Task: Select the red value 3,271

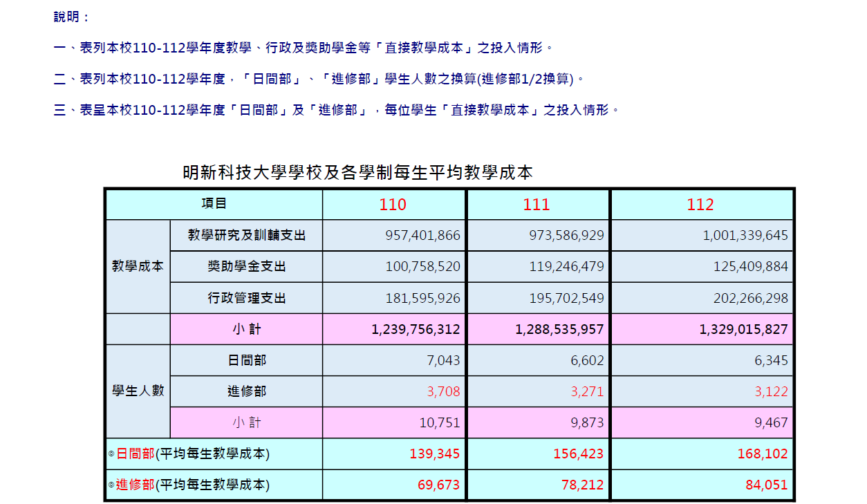Action: (587, 392)
